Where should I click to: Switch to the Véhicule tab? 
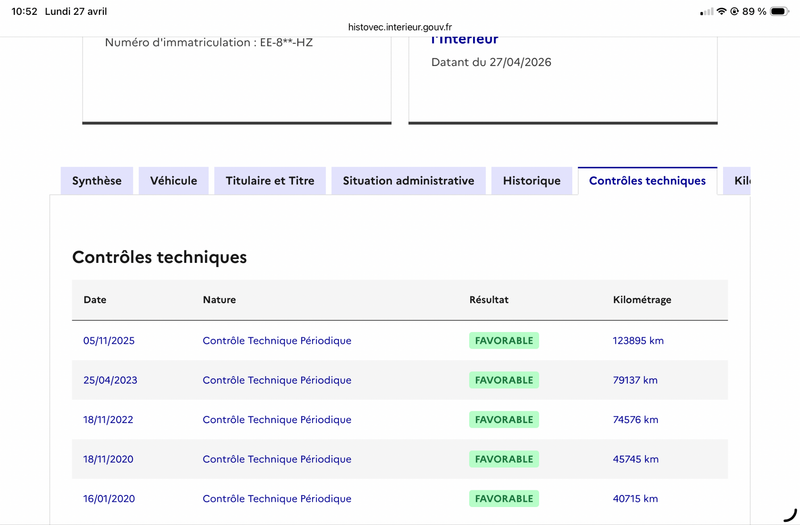pos(173,181)
